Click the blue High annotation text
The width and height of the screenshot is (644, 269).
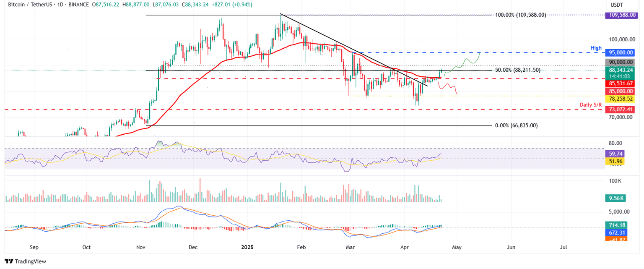pyautogui.click(x=596, y=48)
